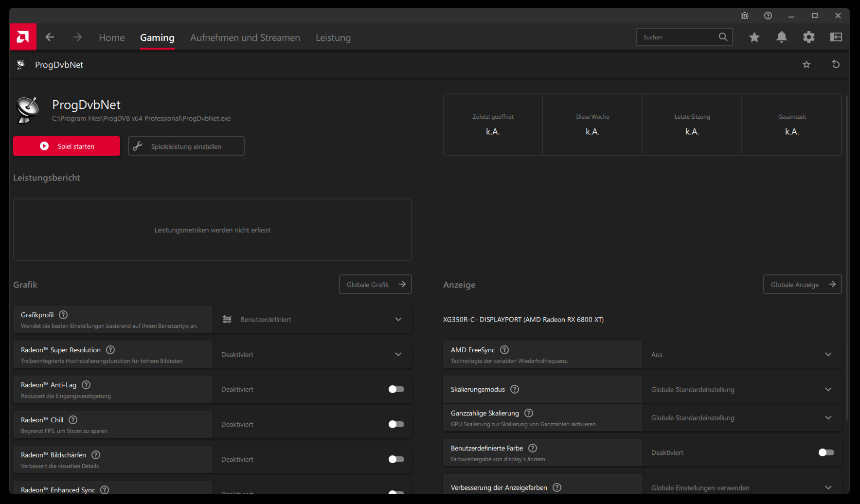Open Ganzzahlige Skalierung dropdown
860x504 pixels.
point(742,417)
